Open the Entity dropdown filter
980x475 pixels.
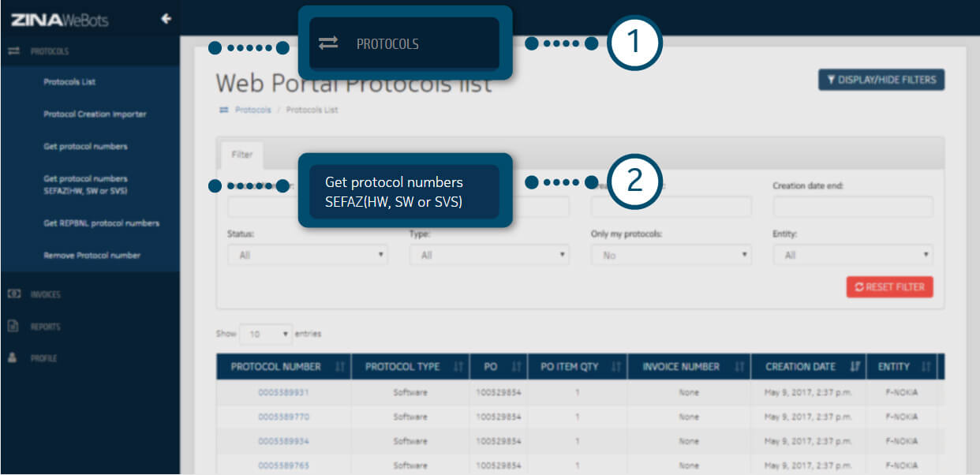[x=853, y=255]
